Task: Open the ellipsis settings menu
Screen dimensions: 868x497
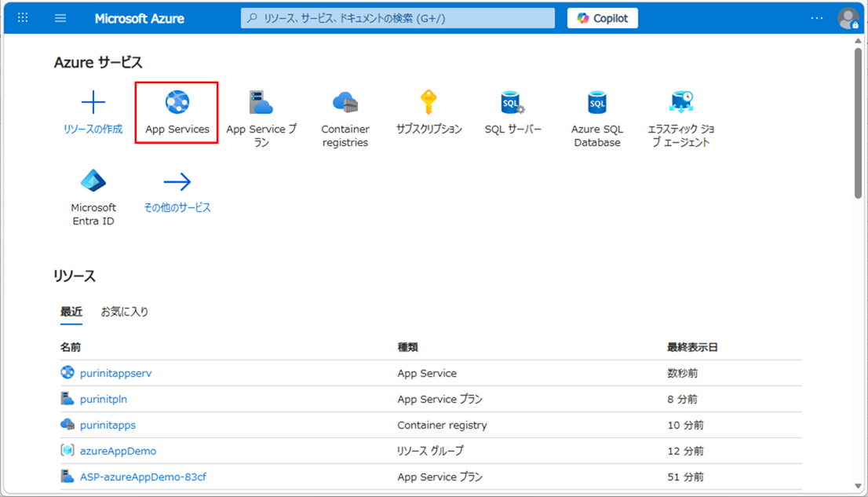Action: pyautogui.click(x=818, y=17)
